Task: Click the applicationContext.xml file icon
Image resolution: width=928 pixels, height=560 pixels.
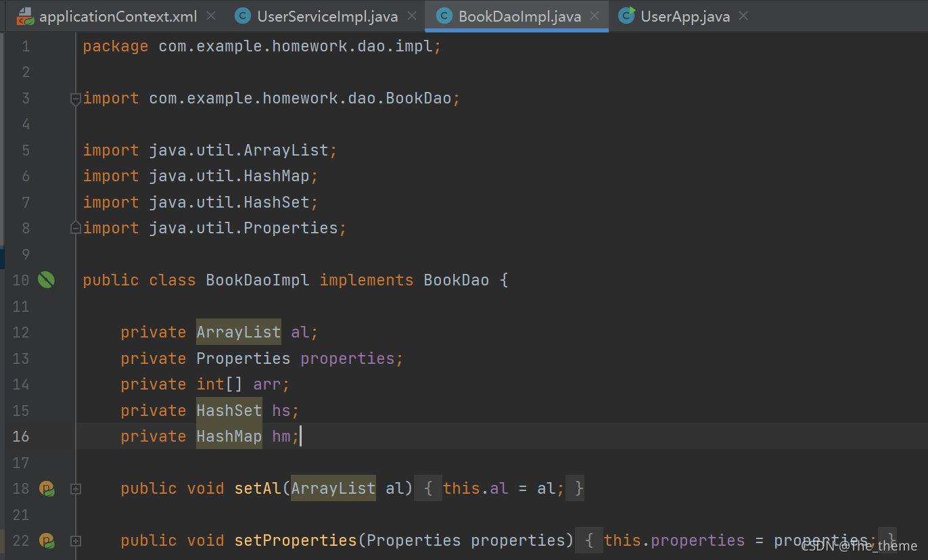Action: click(x=25, y=16)
